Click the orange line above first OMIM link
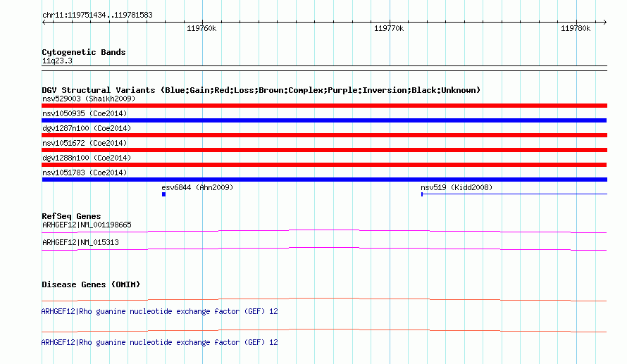This screenshot has width=627, height=364. pos(324,299)
